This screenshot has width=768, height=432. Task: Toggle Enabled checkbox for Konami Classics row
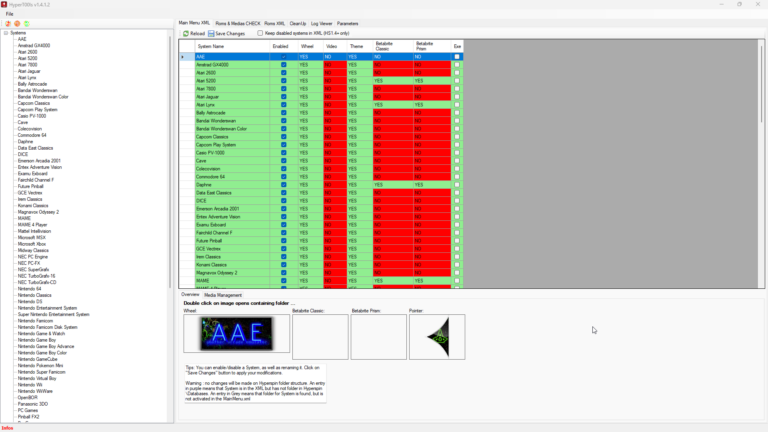pyautogui.click(x=284, y=264)
